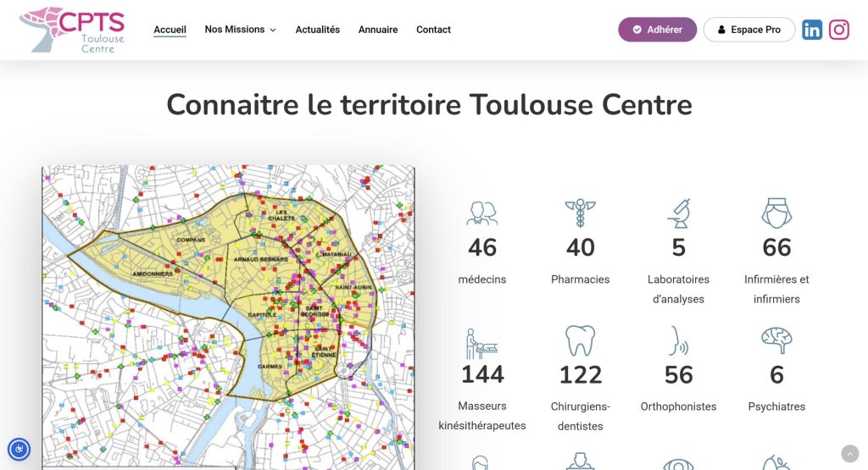Viewport: 868px width, 470px height.
Task: Click the SAINT ETIENNE district label
Action: pos(323,351)
